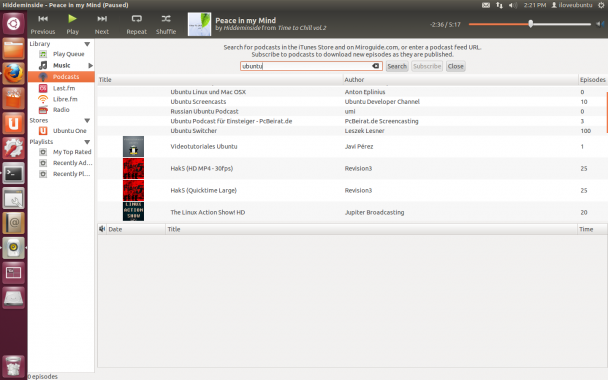Close the podcast search panel
Viewport: 608px width, 380px height.
pyautogui.click(x=455, y=66)
